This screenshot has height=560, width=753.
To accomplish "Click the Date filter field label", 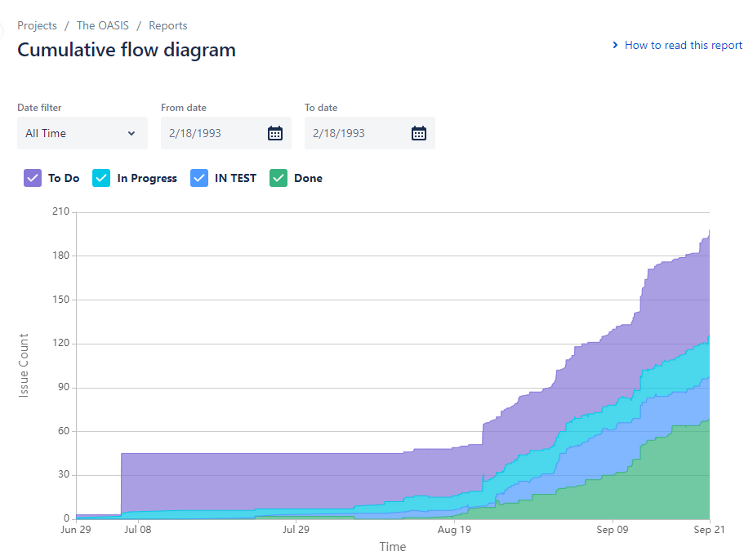I will 39,108.
